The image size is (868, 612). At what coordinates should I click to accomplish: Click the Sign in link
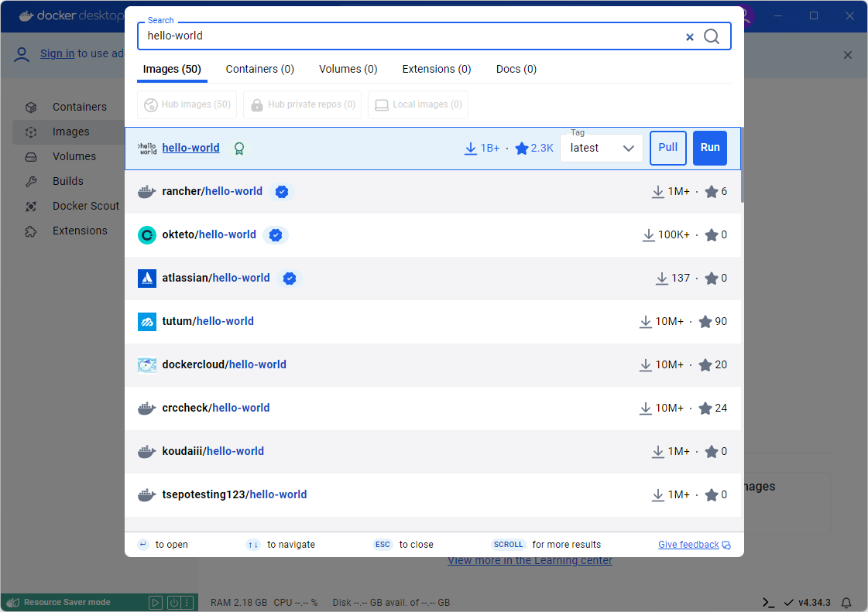click(x=57, y=53)
